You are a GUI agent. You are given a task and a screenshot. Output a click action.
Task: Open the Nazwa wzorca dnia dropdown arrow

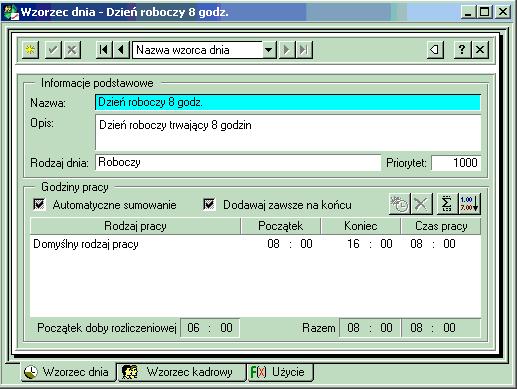coord(269,50)
